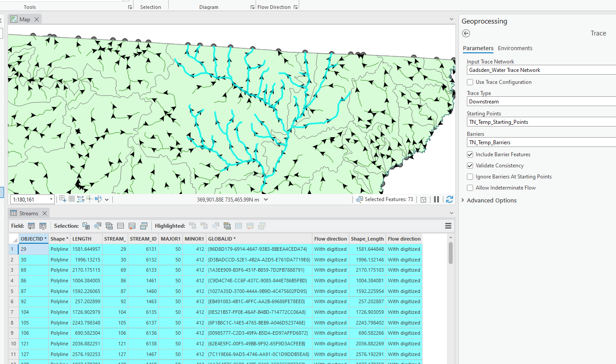Image resolution: width=616 pixels, height=364 pixels.
Task: Open the table hamburger menu
Action: point(448,226)
